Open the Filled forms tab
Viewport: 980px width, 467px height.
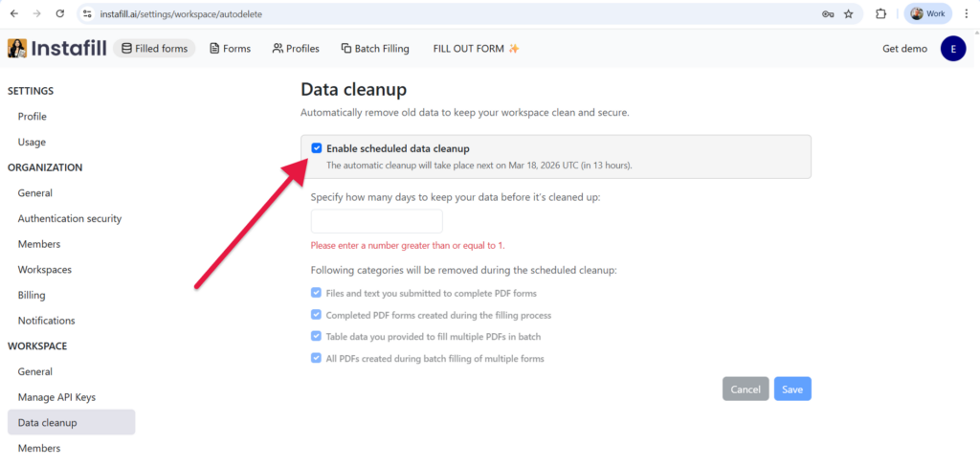point(154,49)
